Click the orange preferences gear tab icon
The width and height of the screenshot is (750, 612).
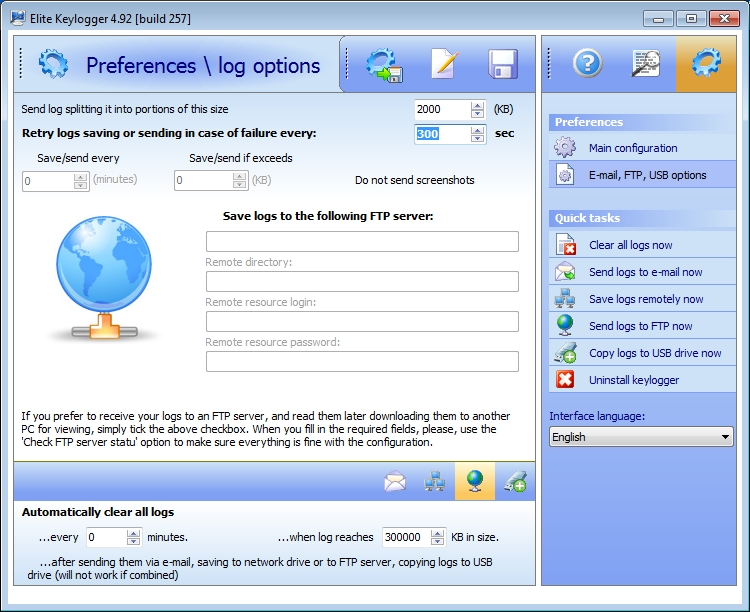(x=705, y=64)
